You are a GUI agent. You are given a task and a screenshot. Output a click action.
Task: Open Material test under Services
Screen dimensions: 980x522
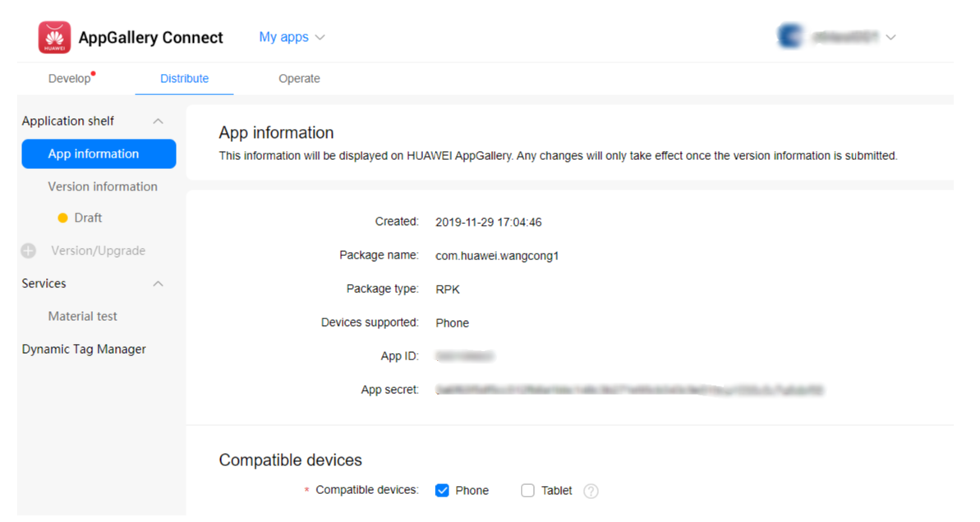pyautogui.click(x=82, y=317)
